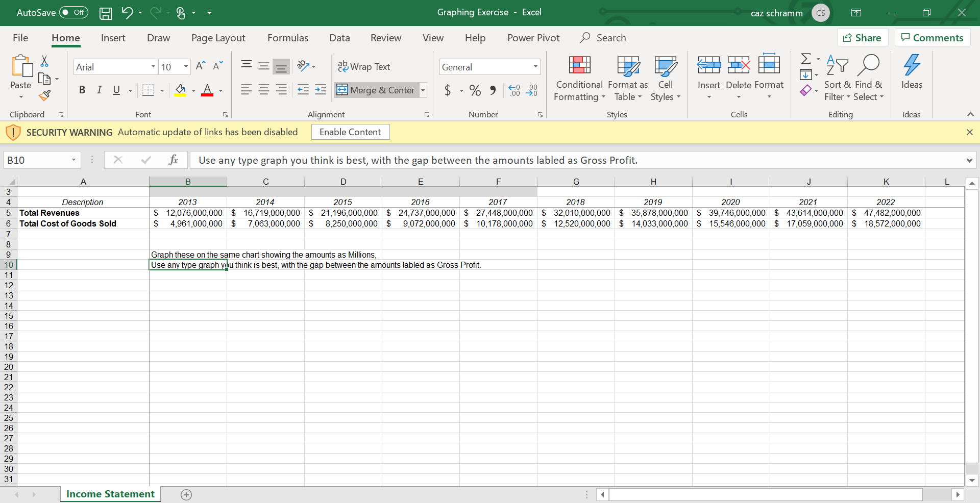Click the Share button
The height and width of the screenshot is (503, 980).
(862, 38)
